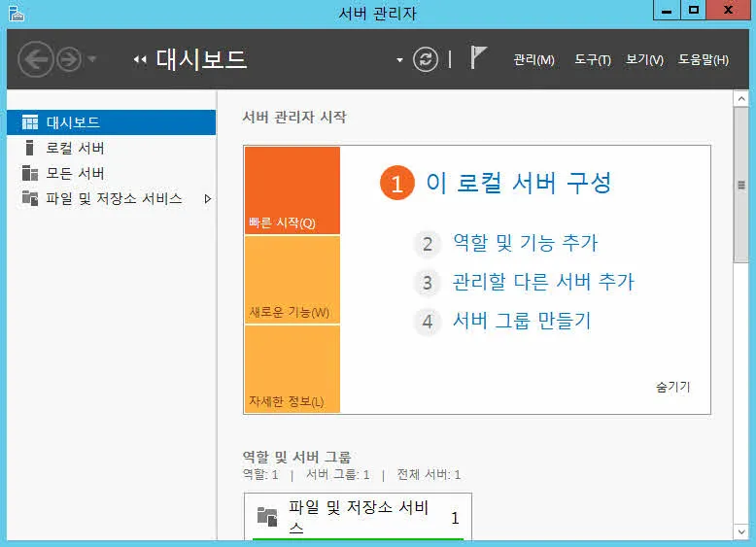Click the 역할 및 기능 추가 link
The height and width of the screenshot is (547, 756).
coord(525,243)
